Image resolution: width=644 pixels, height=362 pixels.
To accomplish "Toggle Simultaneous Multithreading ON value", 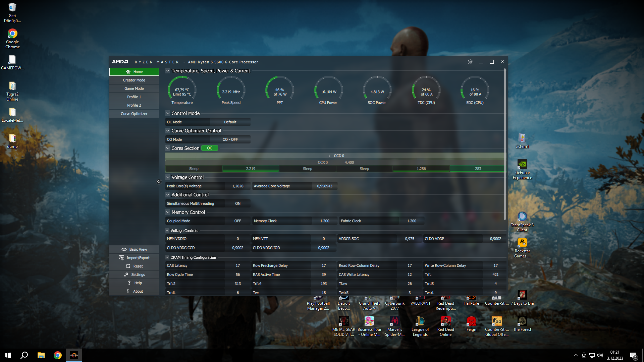I will (x=237, y=203).
